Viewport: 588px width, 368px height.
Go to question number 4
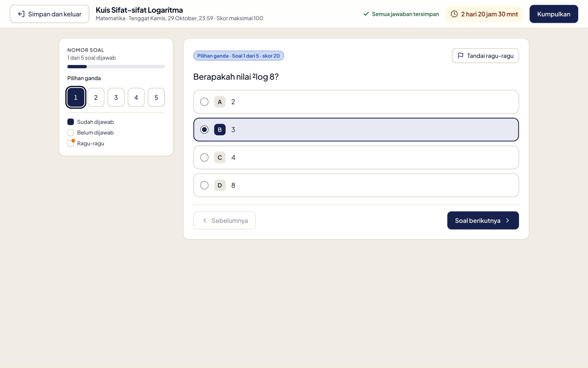(136, 97)
